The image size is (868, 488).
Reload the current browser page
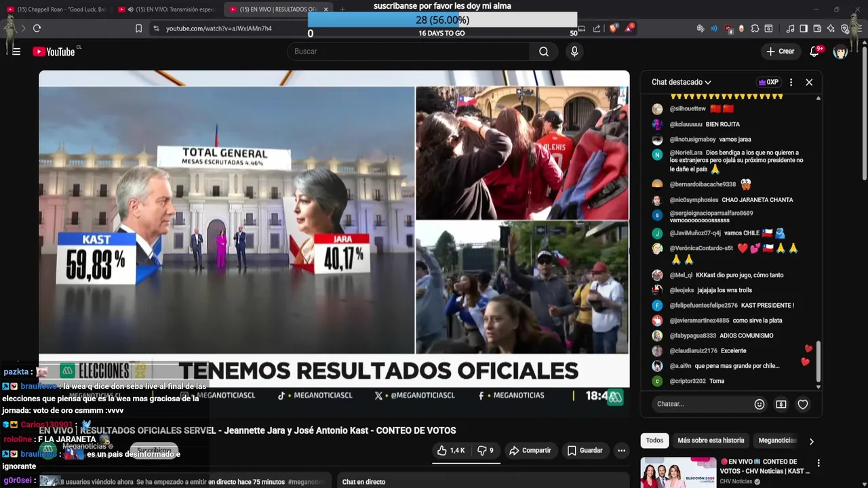click(37, 28)
